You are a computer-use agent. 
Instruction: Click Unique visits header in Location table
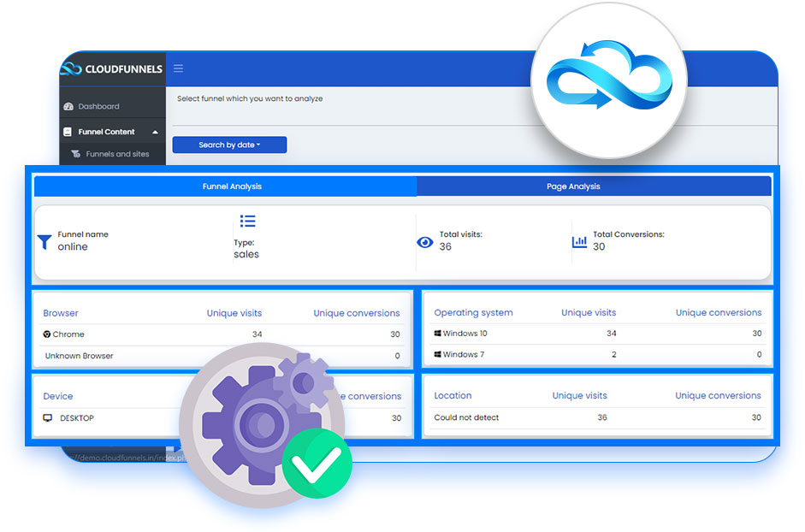pos(580,396)
